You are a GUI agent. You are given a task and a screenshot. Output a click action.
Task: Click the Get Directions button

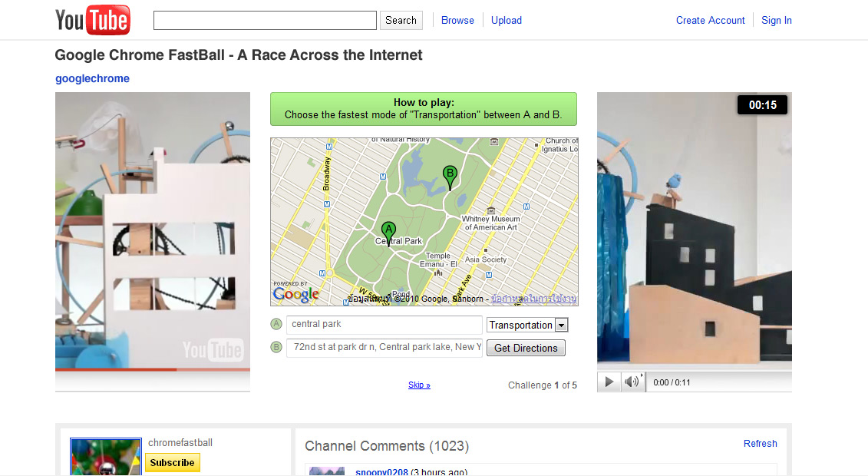click(x=526, y=348)
